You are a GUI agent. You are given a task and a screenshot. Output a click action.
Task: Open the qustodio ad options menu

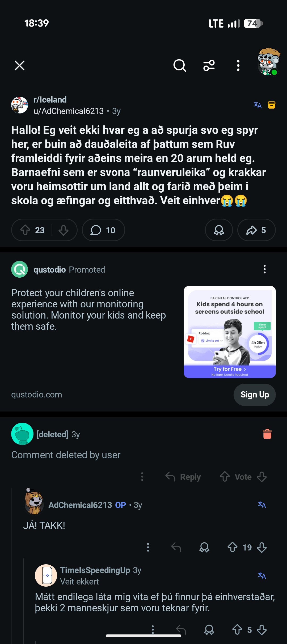(264, 269)
